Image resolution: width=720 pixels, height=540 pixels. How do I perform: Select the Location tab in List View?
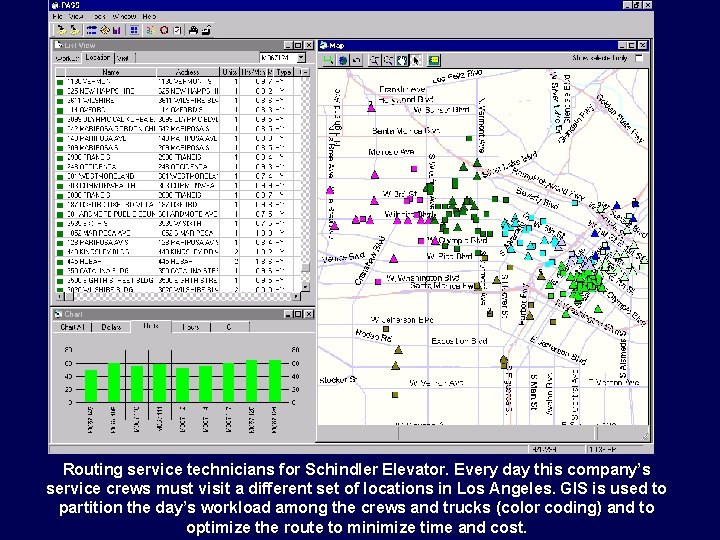(98, 57)
